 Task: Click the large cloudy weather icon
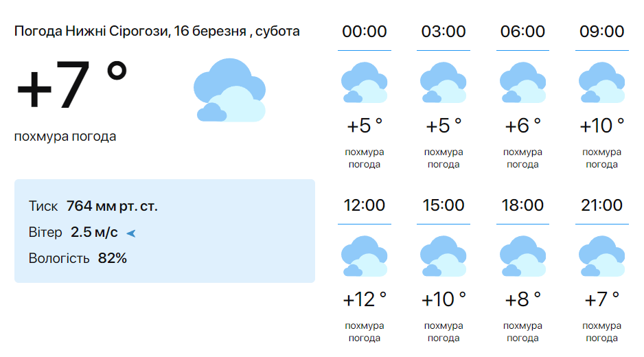click(x=229, y=90)
